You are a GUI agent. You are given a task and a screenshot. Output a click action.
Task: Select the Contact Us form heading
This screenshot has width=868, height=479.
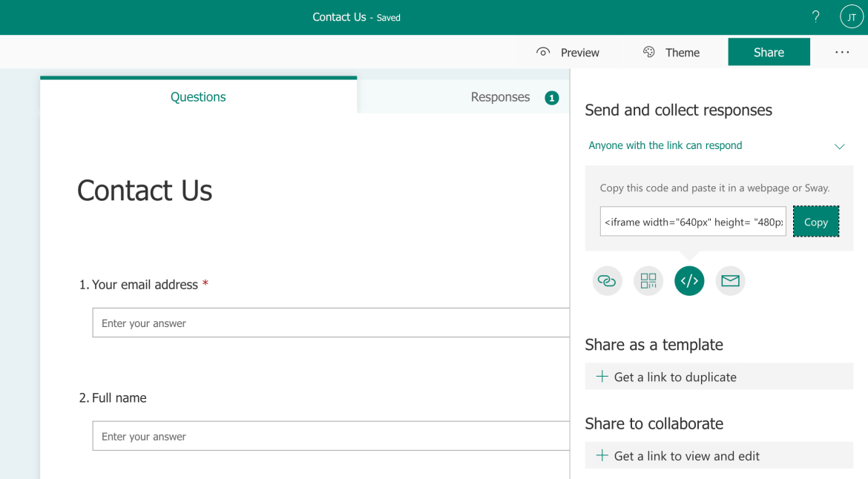pyautogui.click(x=145, y=191)
